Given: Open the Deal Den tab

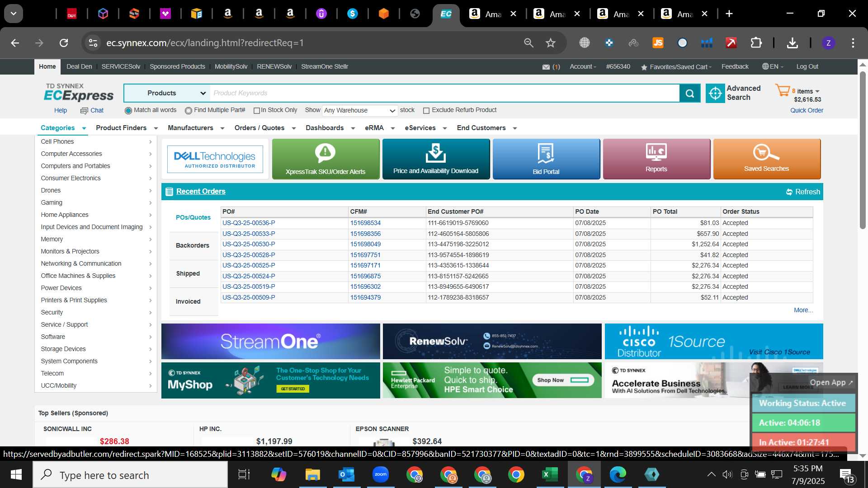Looking at the screenshot, I should pyautogui.click(x=79, y=66).
